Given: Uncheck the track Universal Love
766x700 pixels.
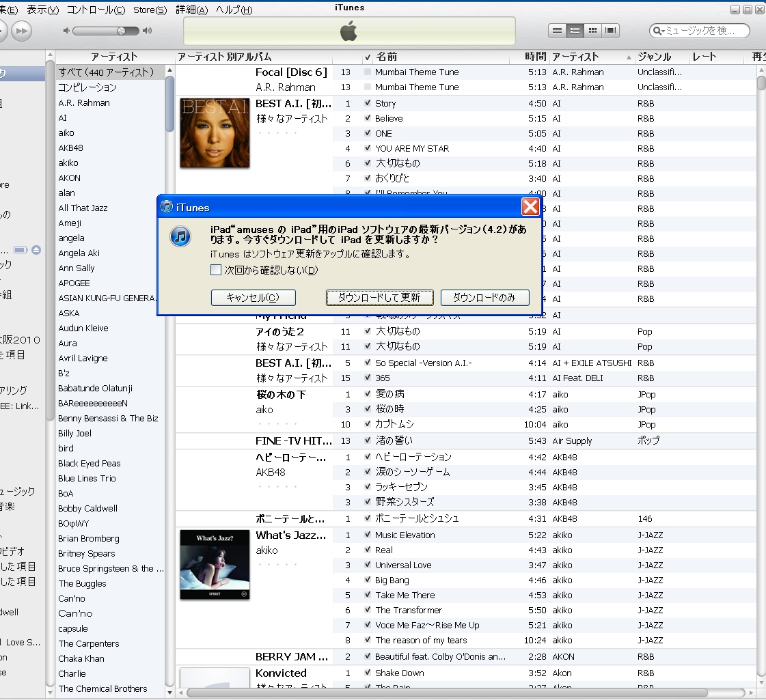Looking at the screenshot, I should point(368,565).
